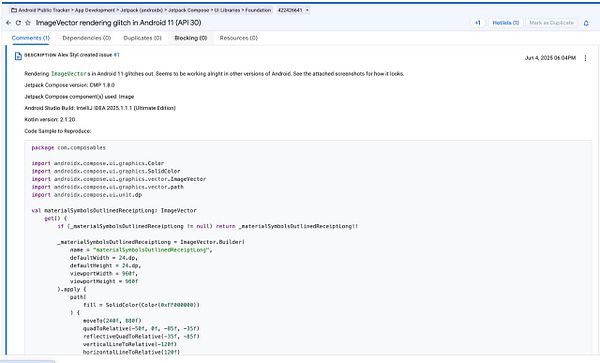Click 'val materialSymbolsOutlinedReceiptLong: ImageVector' line
Image resolution: width=600 pixels, height=363 pixels.
[114, 210]
